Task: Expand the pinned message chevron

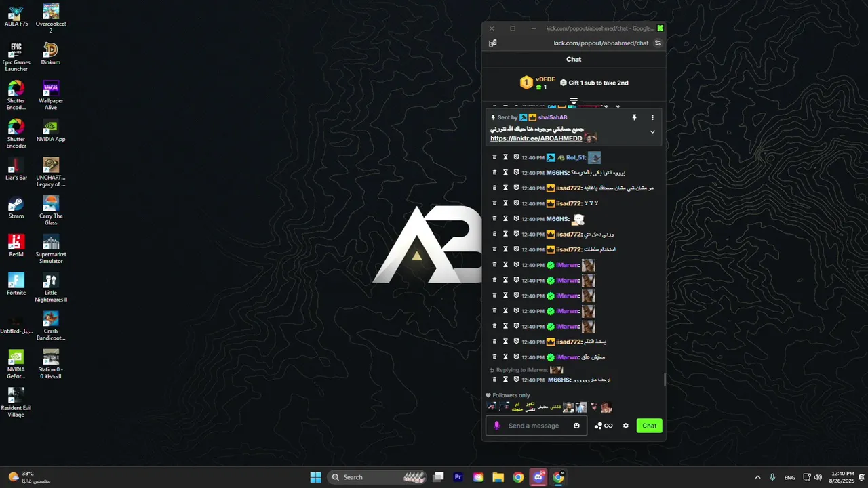Action: [652, 132]
